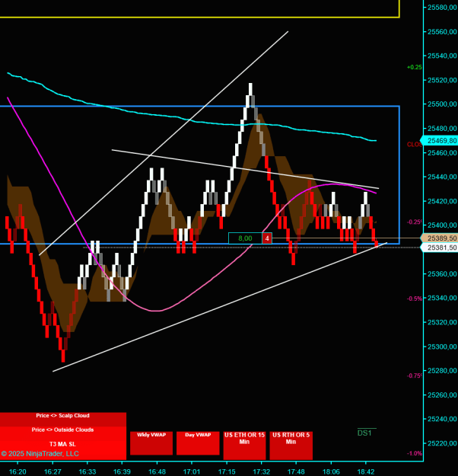Click the -0.5% percent level label
The width and height of the screenshot is (458, 476).
click(x=415, y=299)
